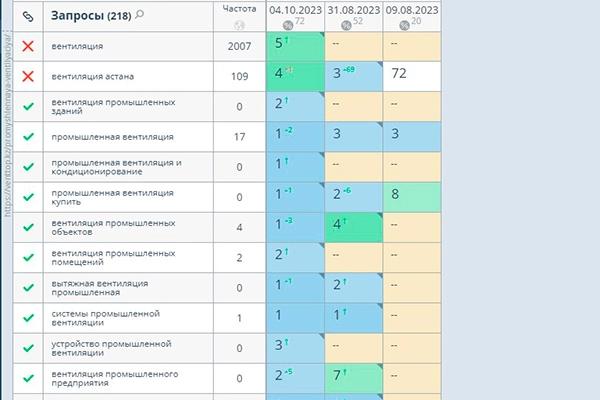This screenshot has width=600, height=400.
Task: Click frequency value 4 for вентиляция промышленных объектов
Action: [240, 228]
